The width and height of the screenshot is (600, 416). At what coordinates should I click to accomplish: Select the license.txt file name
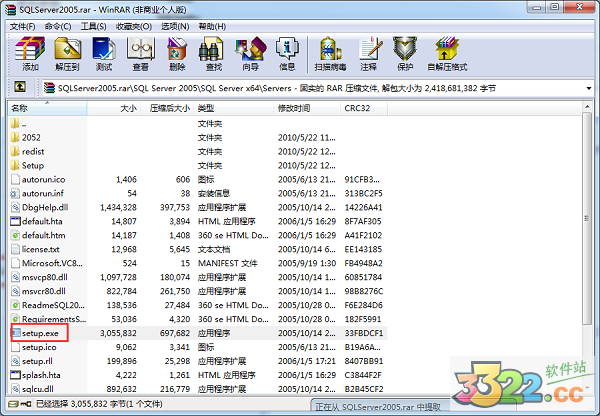[41, 249]
